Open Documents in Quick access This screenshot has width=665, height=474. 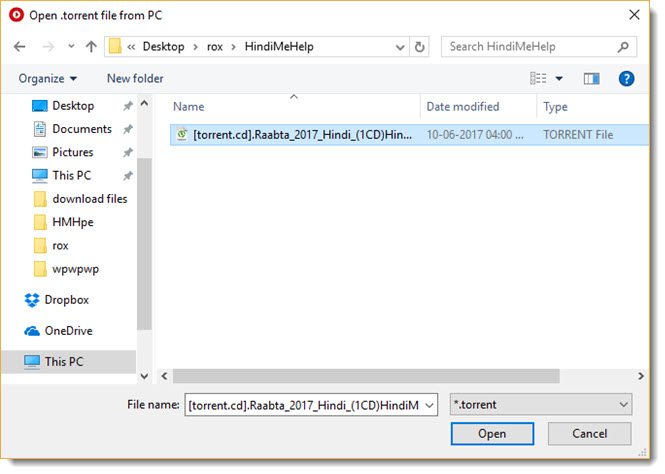(81, 129)
